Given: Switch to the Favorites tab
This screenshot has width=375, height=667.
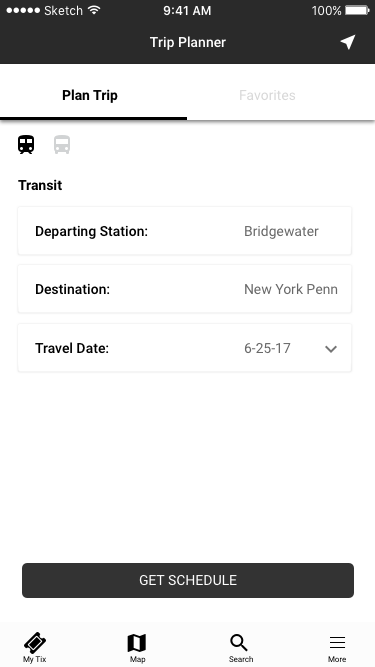Looking at the screenshot, I should point(267,95).
